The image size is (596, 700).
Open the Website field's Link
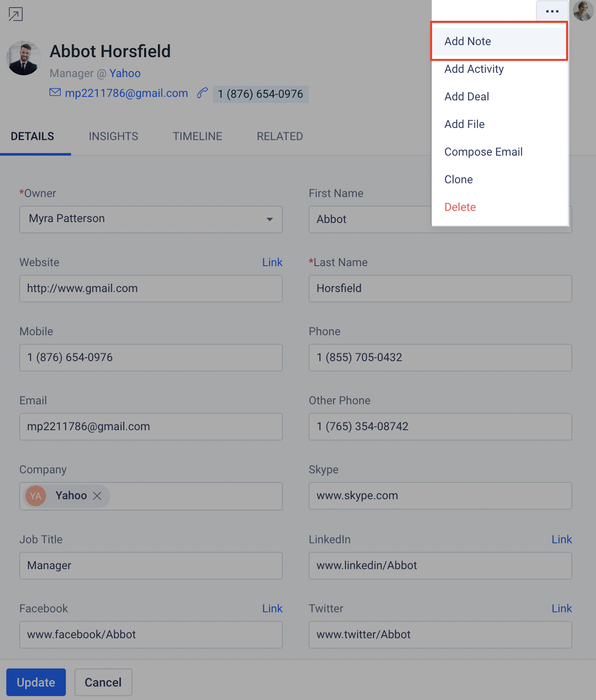272,262
